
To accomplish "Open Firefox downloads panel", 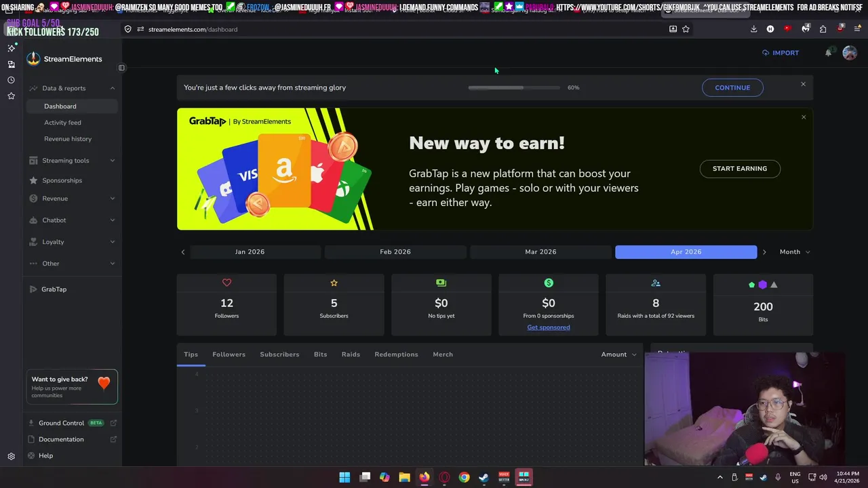I will (753, 29).
